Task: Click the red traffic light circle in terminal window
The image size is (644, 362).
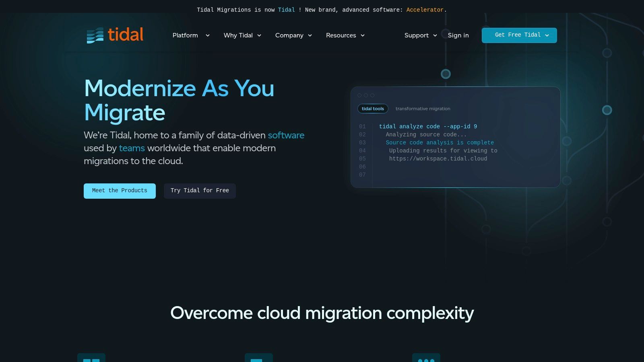Action: 360,95
